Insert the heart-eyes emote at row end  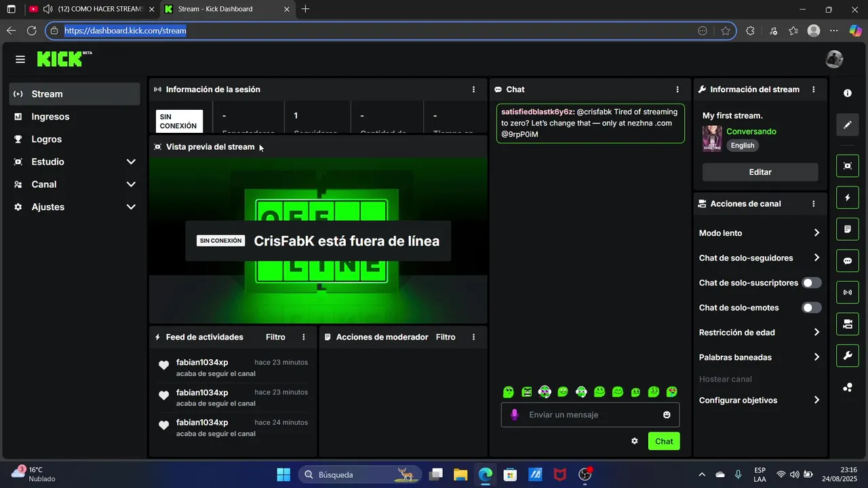[x=672, y=392]
